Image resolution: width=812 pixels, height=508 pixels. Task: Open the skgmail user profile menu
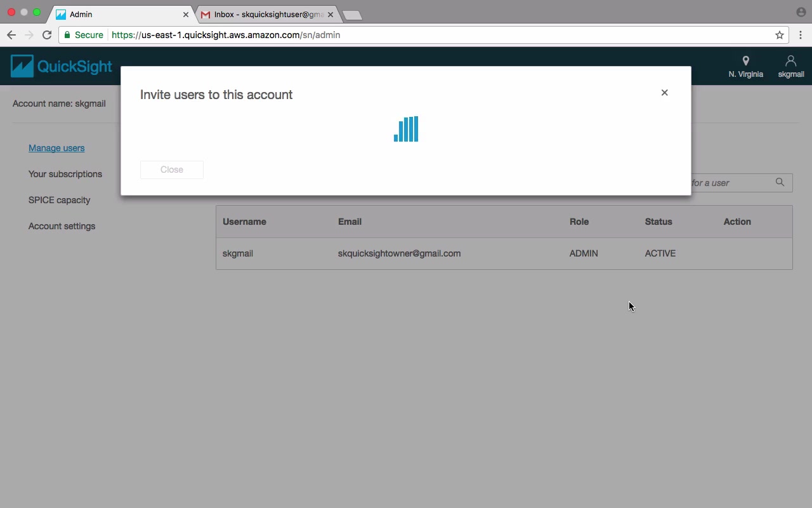[790, 67]
